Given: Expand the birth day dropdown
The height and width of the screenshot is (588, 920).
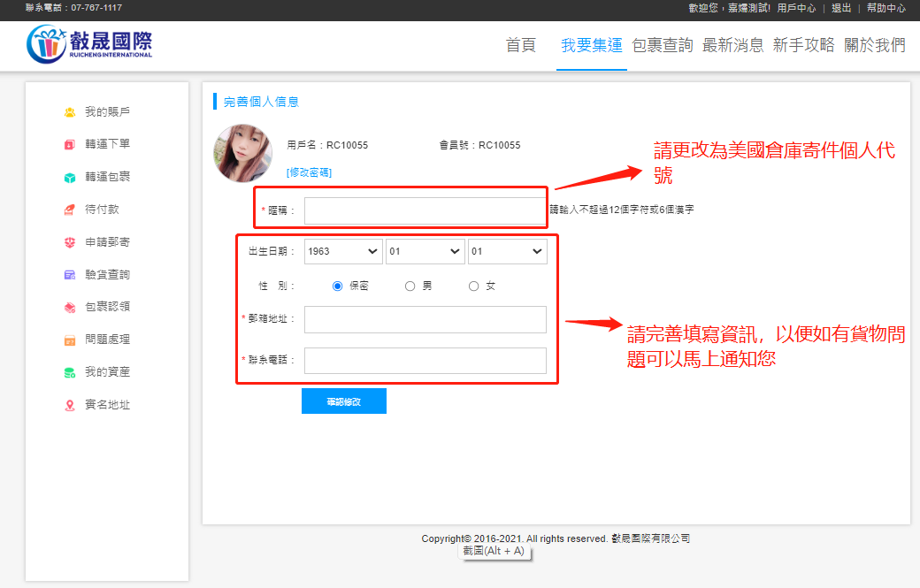Looking at the screenshot, I should [x=507, y=252].
